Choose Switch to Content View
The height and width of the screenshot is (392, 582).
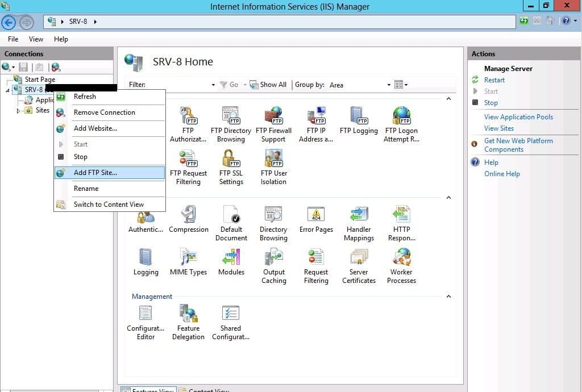tap(110, 205)
